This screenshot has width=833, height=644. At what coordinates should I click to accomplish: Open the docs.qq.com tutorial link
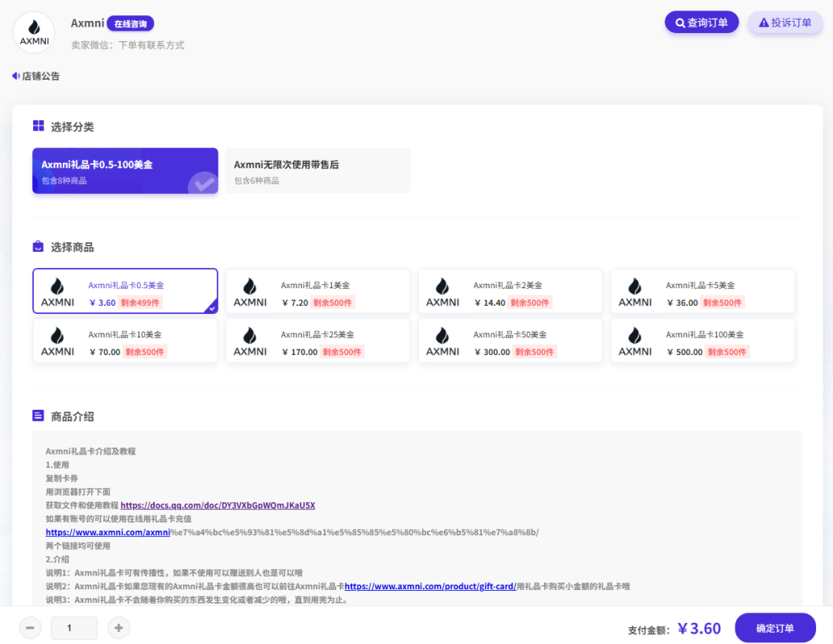(x=218, y=506)
